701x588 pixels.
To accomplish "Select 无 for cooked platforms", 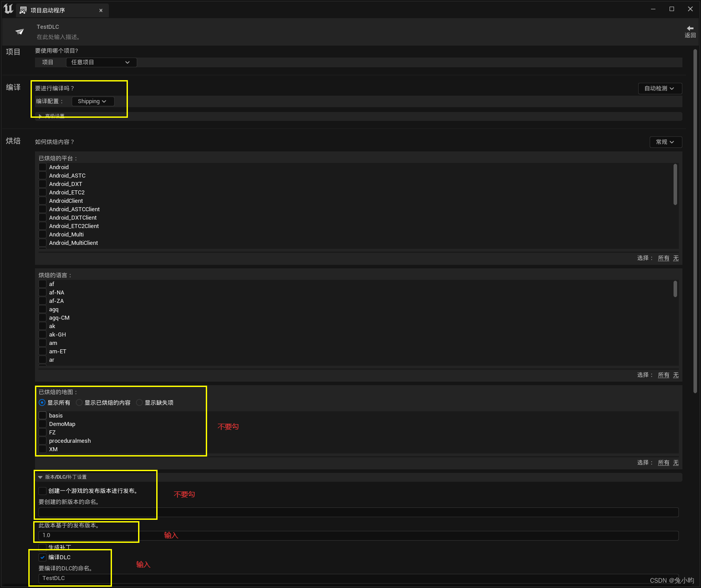I will (x=676, y=258).
